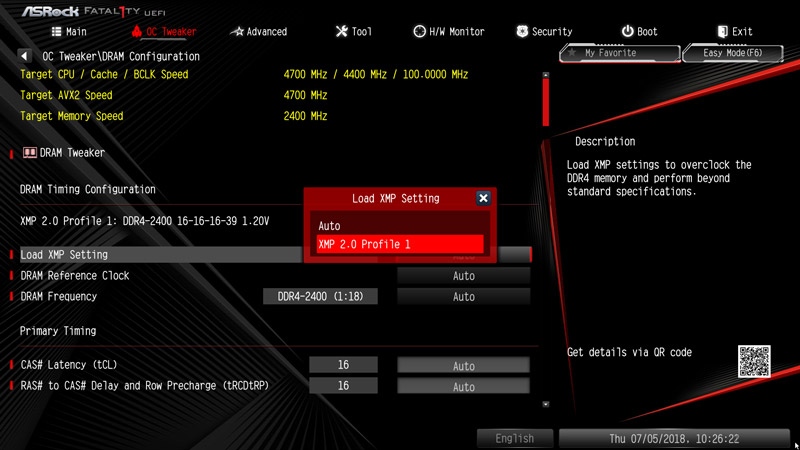This screenshot has width=800, height=450.
Task: Close the Load XMP Setting popup
Action: (483, 198)
